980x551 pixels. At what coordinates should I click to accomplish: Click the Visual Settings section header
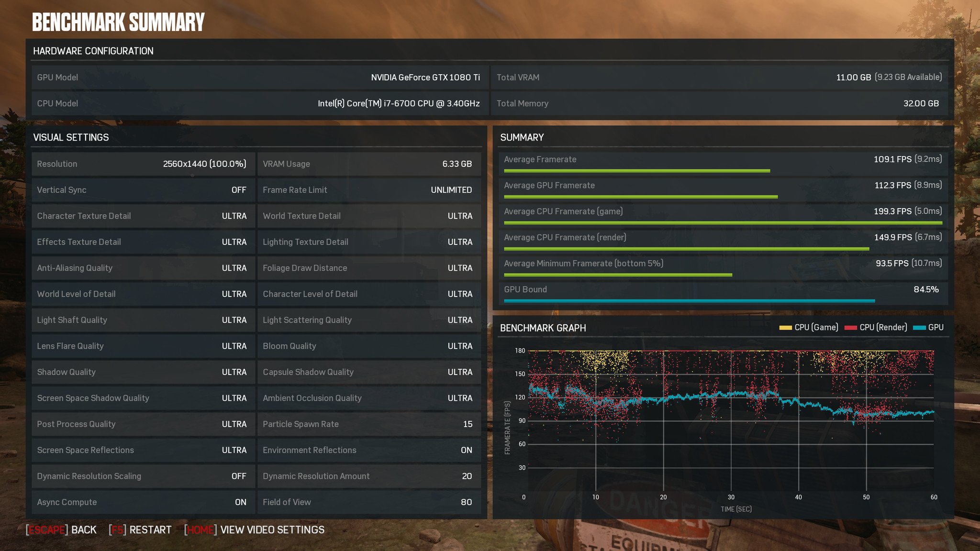(71, 138)
